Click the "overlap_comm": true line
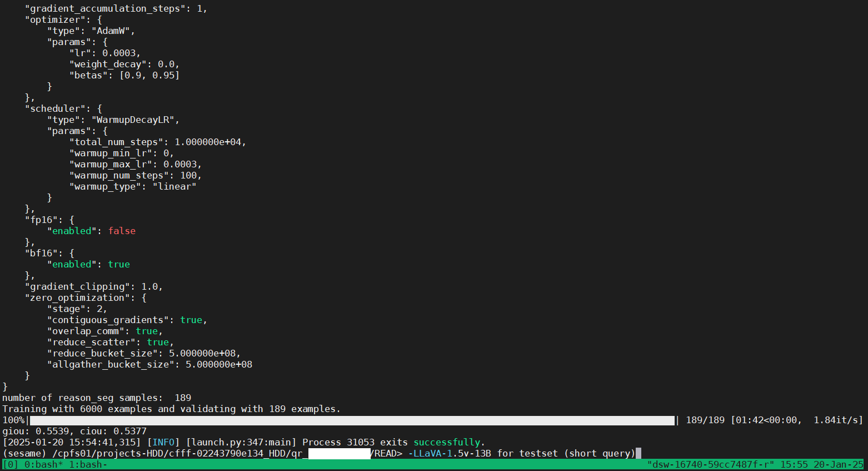 click(x=105, y=331)
